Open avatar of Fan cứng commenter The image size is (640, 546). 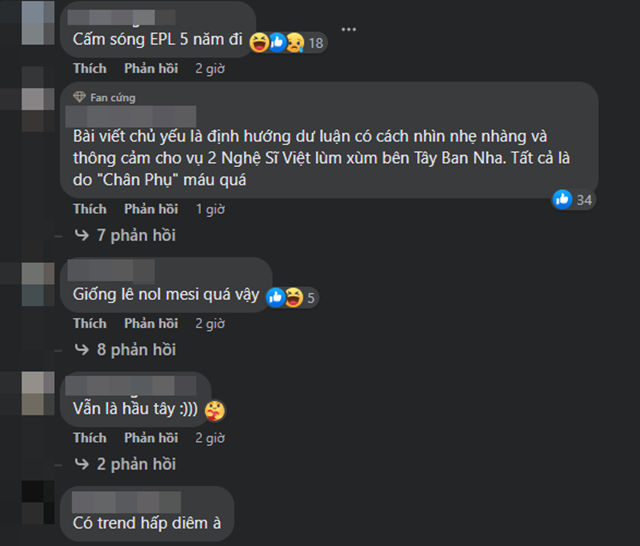[38, 110]
